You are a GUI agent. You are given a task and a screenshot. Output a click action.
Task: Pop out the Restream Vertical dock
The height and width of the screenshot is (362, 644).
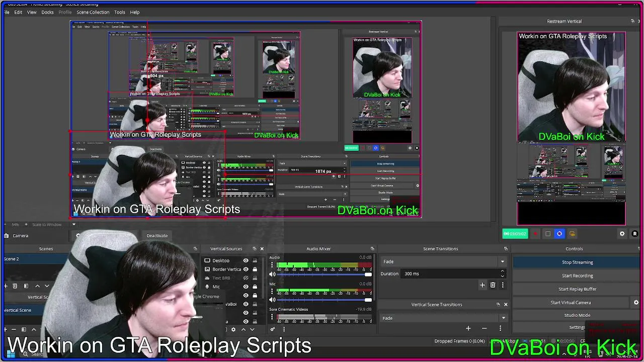[632, 21]
